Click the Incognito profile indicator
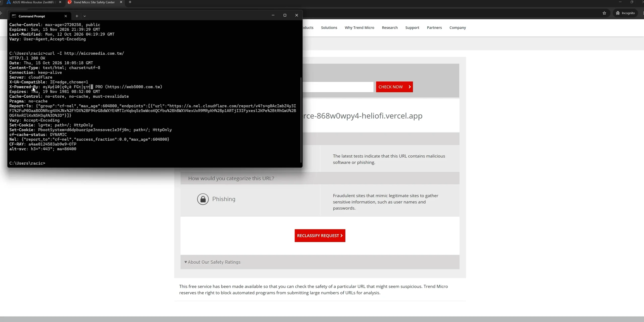The height and width of the screenshot is (322, 644). (x=625, y=13)
